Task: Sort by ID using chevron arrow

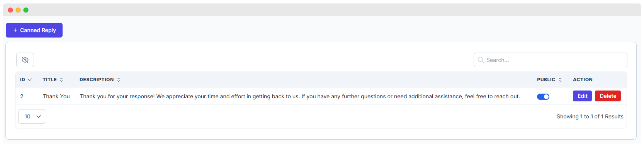Action: (x=30, y=80)
